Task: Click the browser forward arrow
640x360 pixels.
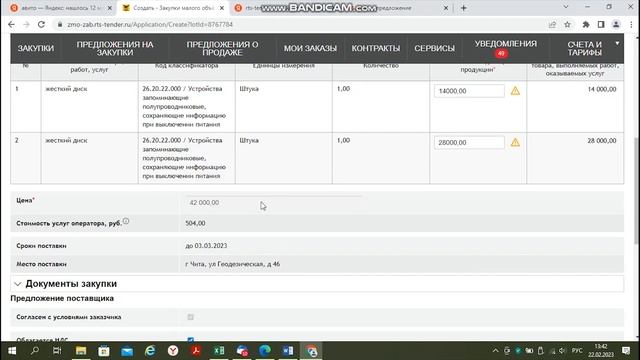Action: (x=26, y=24)
